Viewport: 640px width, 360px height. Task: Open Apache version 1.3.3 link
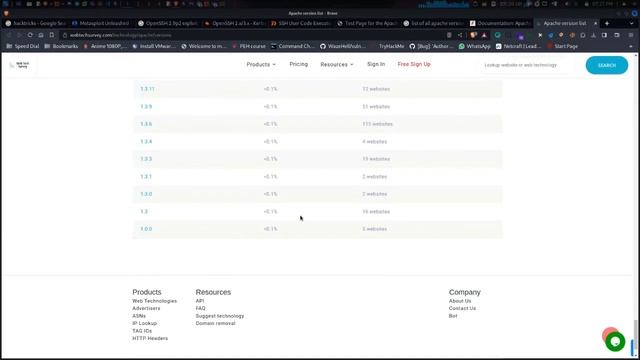146,159
